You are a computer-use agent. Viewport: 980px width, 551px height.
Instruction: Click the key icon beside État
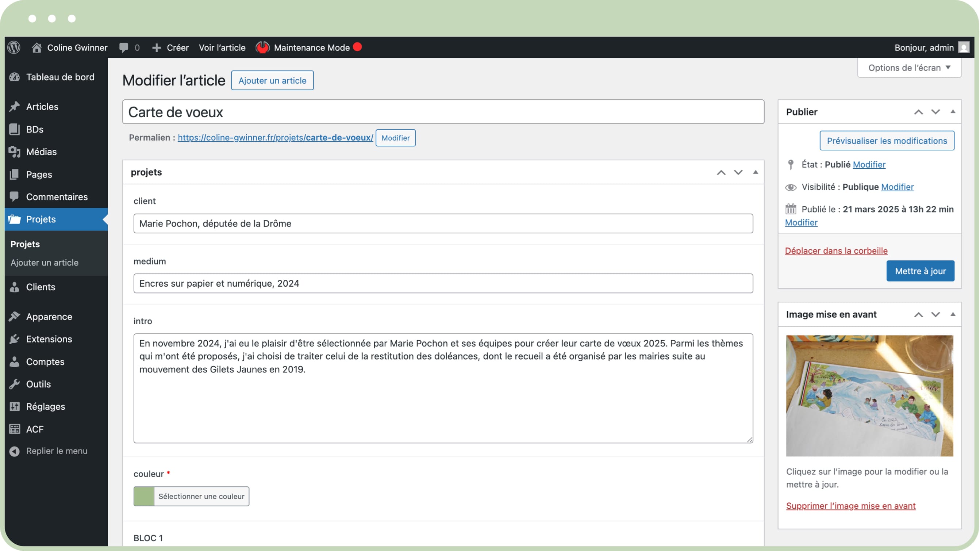(791, 164)
